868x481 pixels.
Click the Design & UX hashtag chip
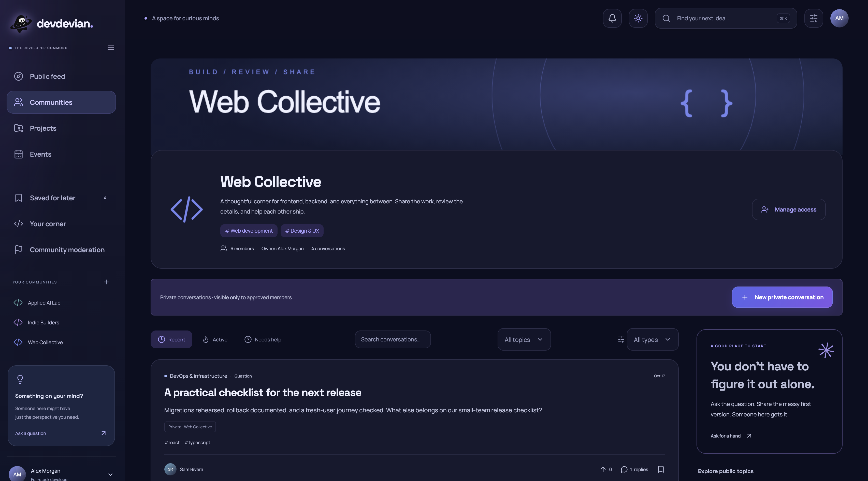coord(302,231)
